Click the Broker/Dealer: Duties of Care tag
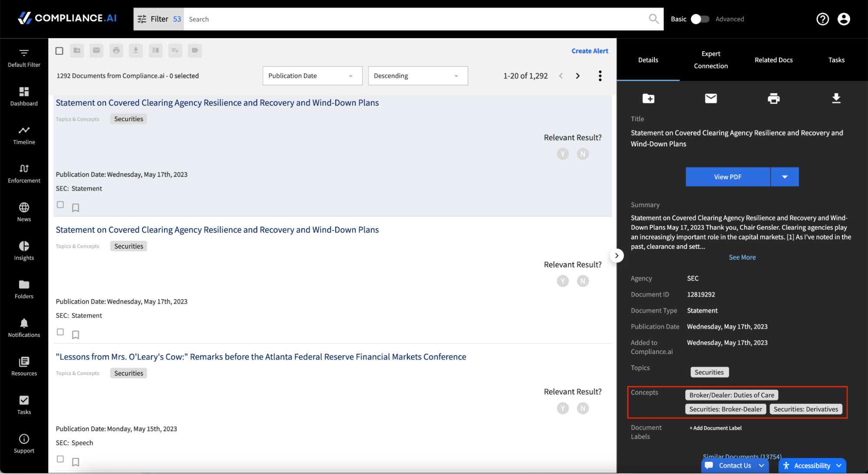This screenshot has width=868, height=474. tap(732, 395)
